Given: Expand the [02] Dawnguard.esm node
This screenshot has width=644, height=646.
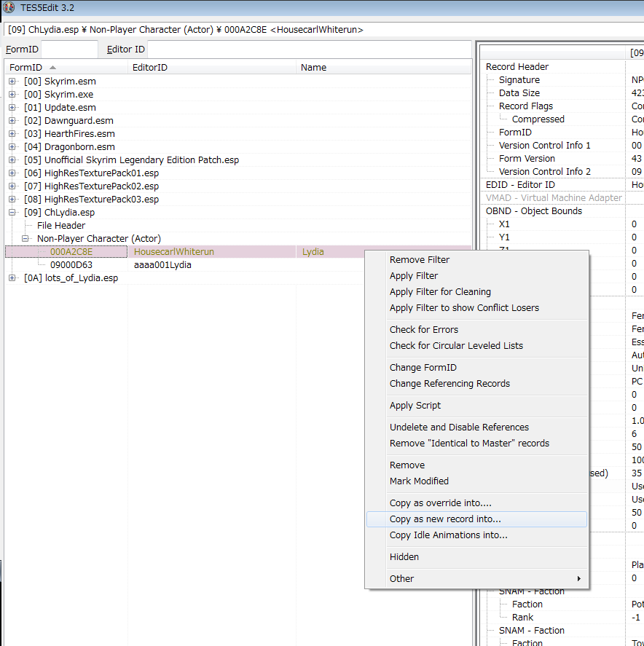Looking at the screenshot, I should pos(12,121).
